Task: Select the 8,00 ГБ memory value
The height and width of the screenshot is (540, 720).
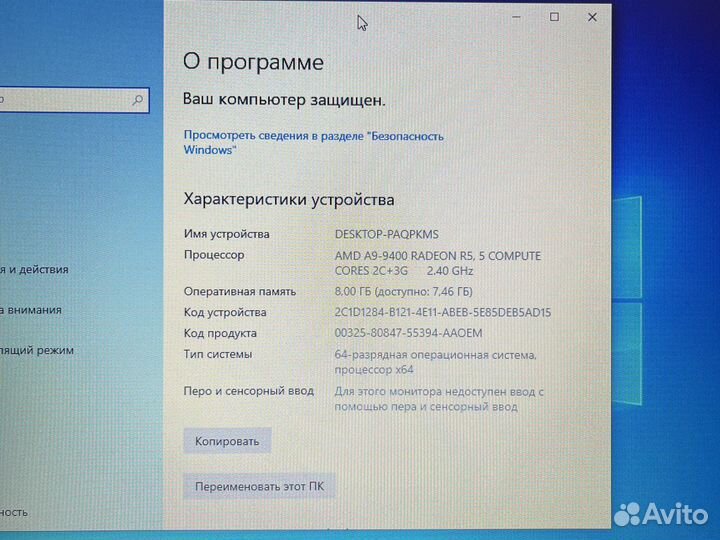Action: click(404, 292)
